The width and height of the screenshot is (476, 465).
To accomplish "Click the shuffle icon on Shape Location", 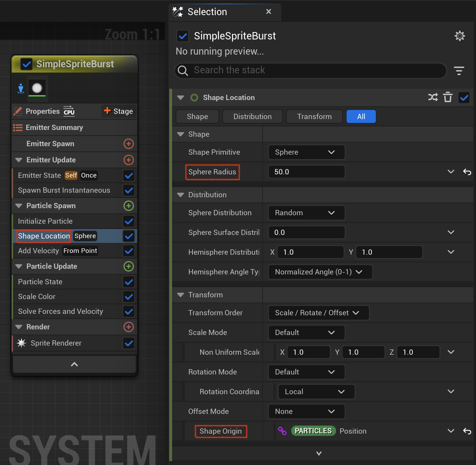I will coord(433,97).
